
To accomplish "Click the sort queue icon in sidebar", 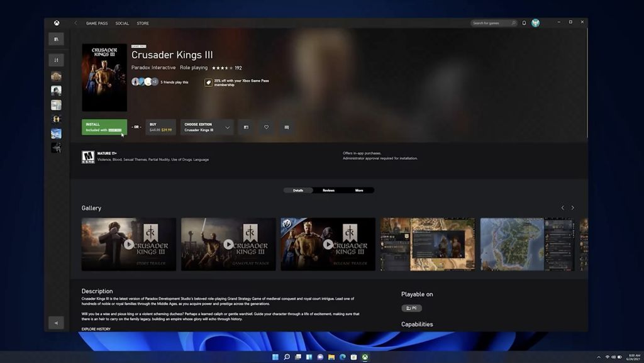I will (x=56, y=60).
